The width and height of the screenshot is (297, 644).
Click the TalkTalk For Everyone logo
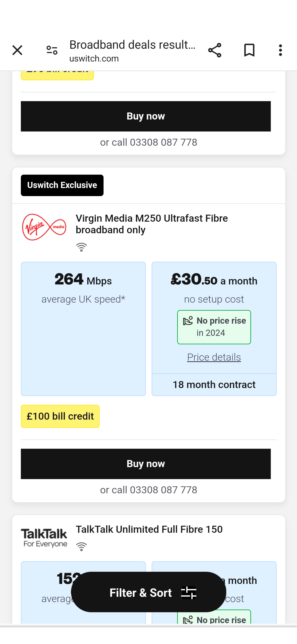point(44,538)
